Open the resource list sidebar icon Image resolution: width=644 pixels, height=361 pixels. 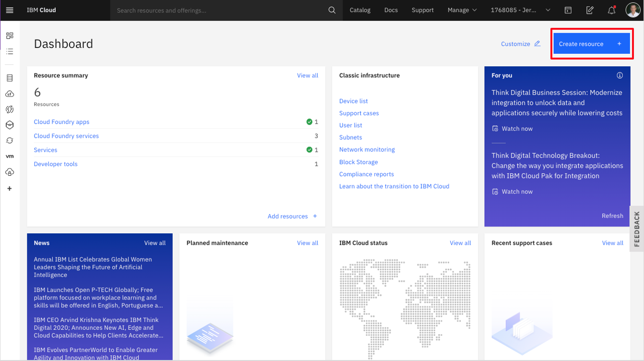click(10, 51)
